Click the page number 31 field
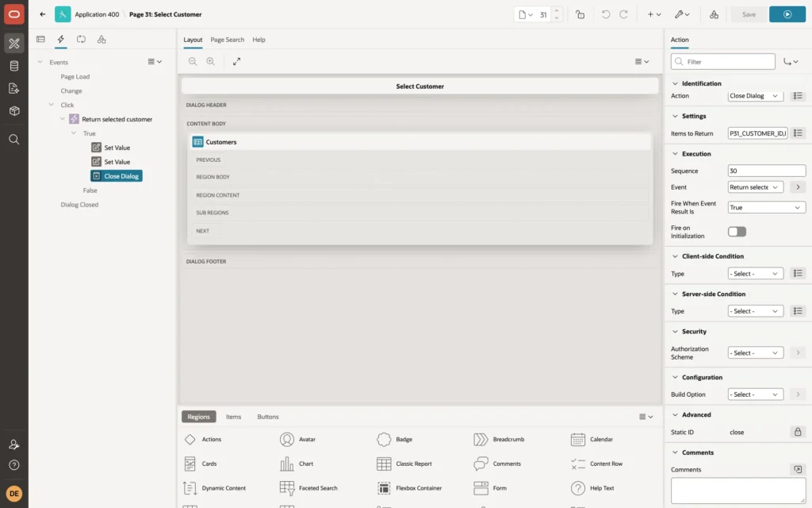 click(x=543, y=14)
